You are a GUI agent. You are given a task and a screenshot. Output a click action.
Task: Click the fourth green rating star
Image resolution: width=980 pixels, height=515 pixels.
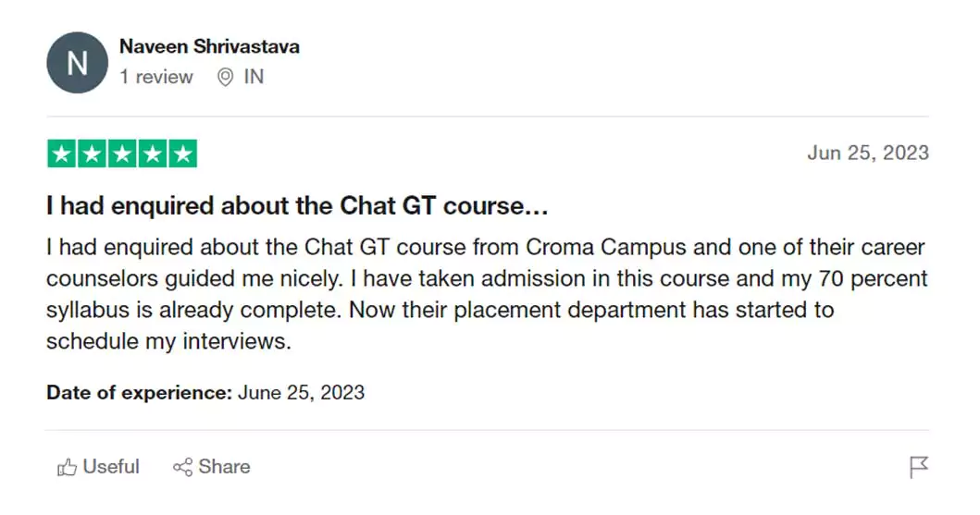152,153
